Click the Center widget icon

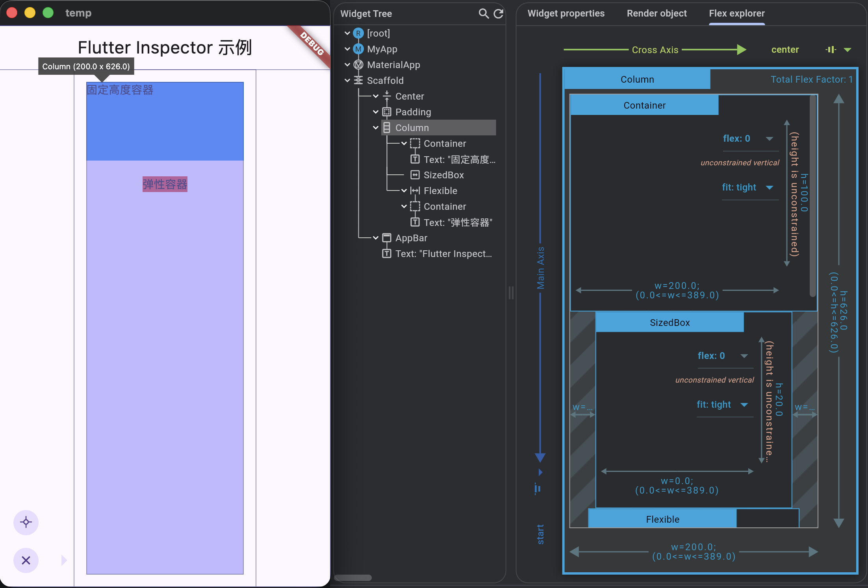click(387, 96)
